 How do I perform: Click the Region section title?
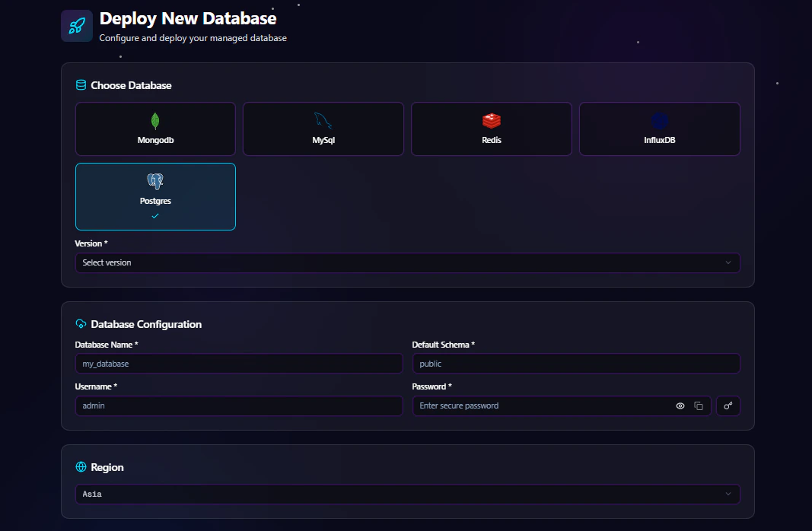coord(107,467)
